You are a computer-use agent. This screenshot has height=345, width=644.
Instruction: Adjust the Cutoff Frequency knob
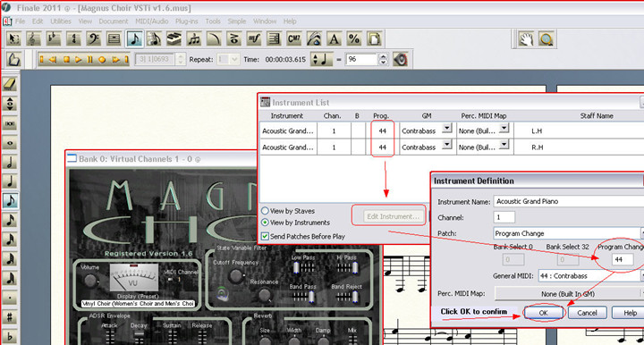click(x=235, y=276)
